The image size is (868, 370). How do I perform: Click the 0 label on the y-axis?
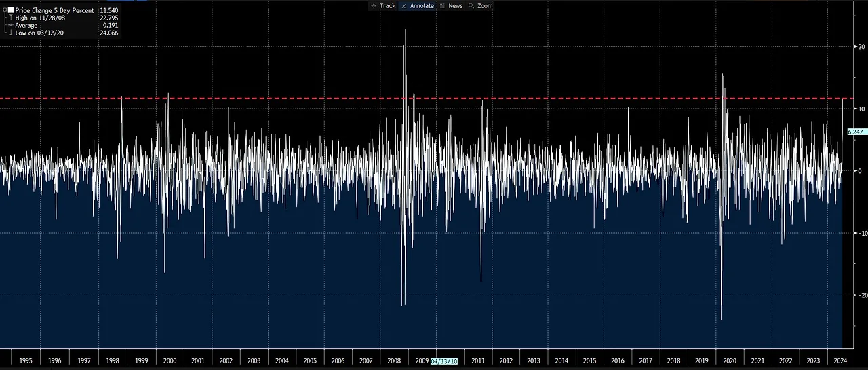860,171
